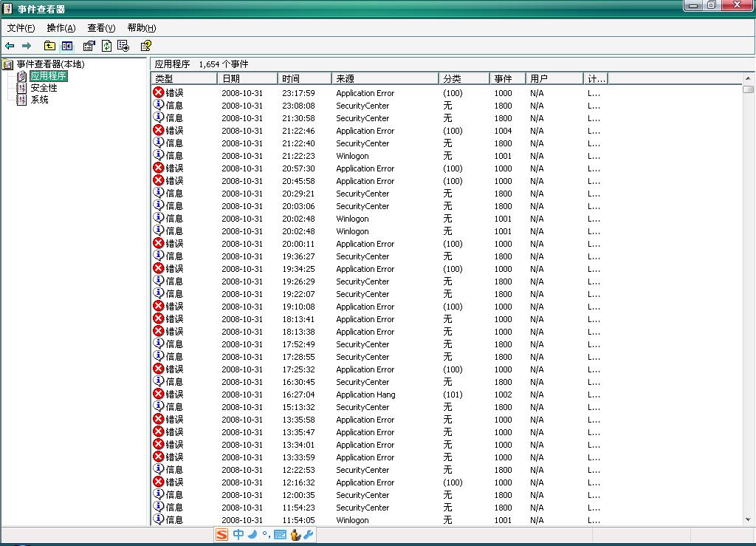The image size is (756, 546).
Task: Click the Export list toolbar icon
Action: click(x=123, y=46)
